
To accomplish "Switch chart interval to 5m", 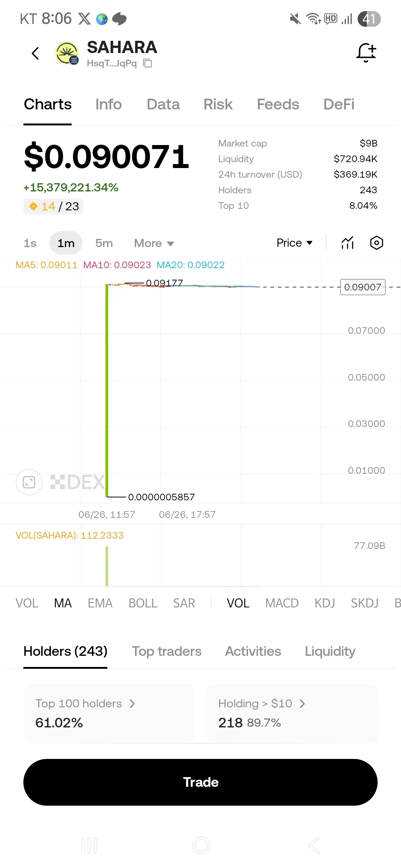I will [104, 243].
